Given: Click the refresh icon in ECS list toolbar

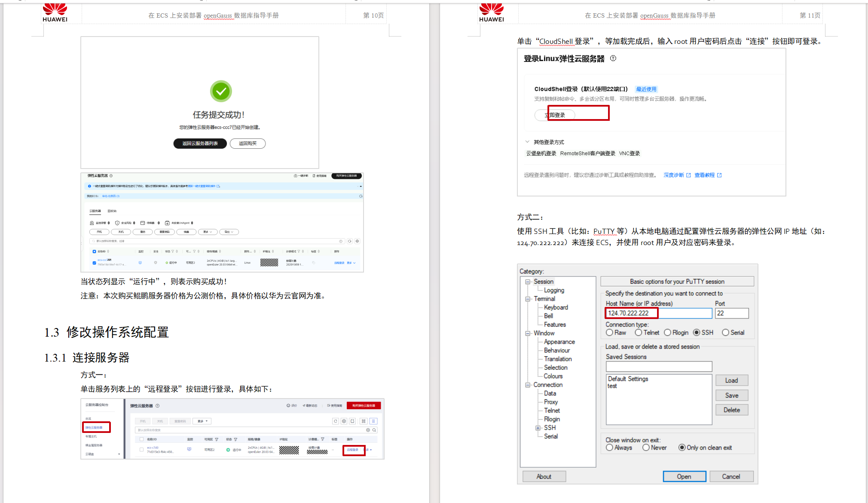Looking at the screenshot, I should [336, 421].
